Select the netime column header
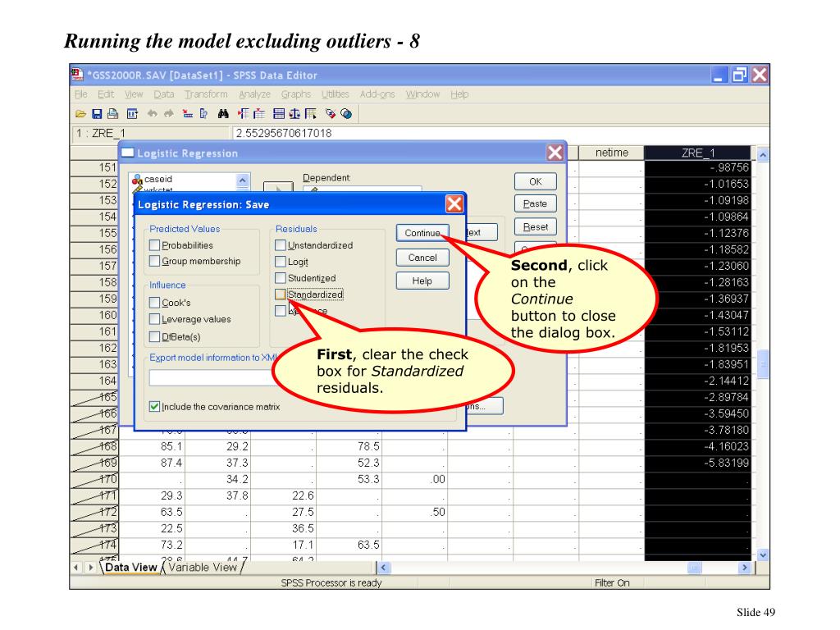This screenshot has height=630, width=840. [x=611, y=153]
